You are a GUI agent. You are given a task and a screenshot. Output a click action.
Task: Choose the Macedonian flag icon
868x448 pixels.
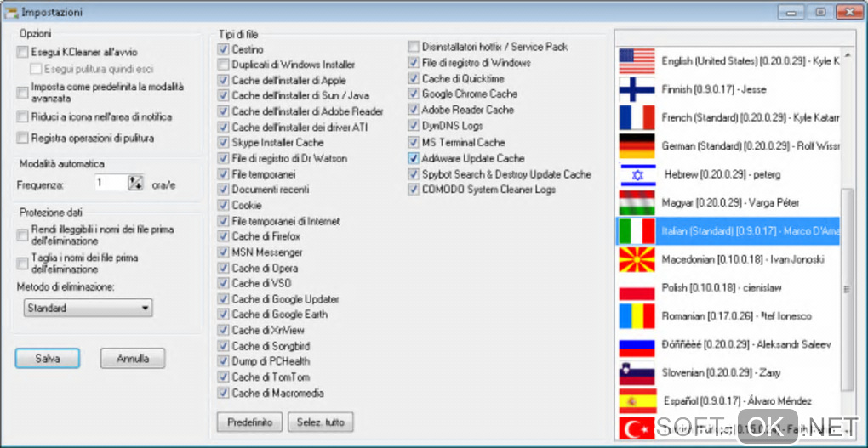[x=637, y=259]
